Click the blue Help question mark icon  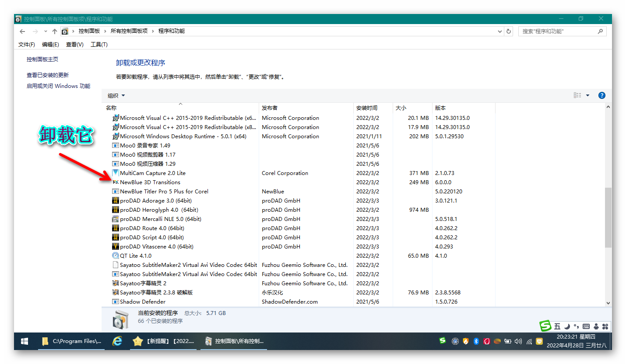point(602,95)
